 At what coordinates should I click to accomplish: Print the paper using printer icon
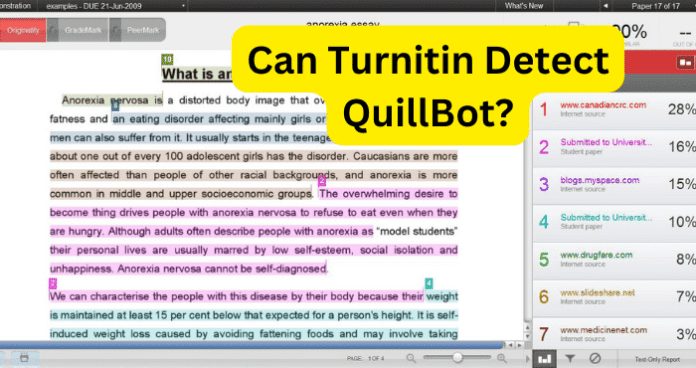[24, 358]
